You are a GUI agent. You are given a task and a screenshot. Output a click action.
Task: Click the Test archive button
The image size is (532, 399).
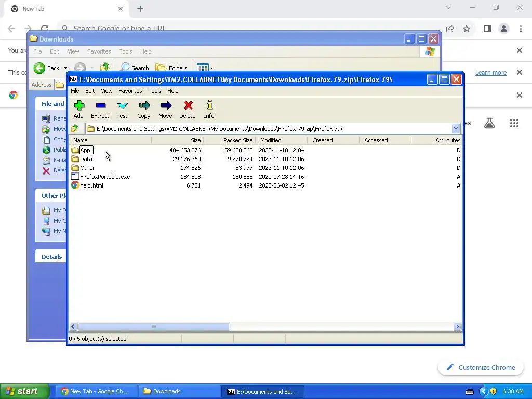pyautogui.click(x=122, y=109)
